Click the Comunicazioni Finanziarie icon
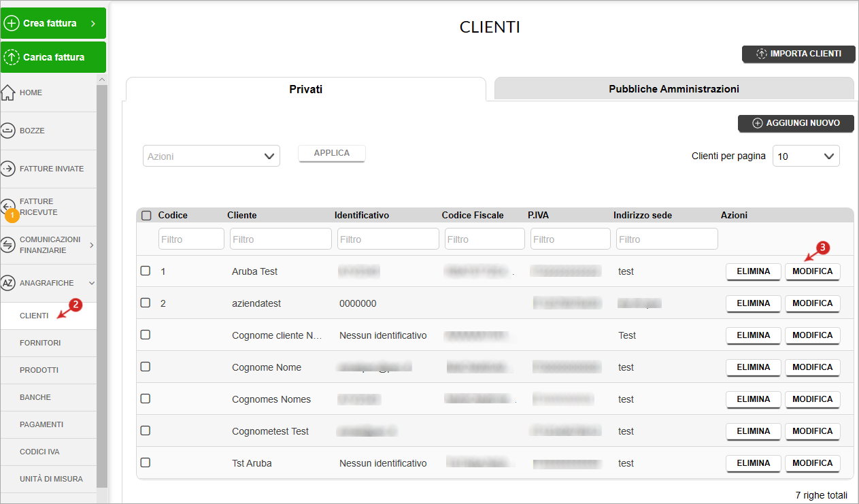The width and height of the screenshot is (859, 504). pyautogui.click(x=7, y=245)
